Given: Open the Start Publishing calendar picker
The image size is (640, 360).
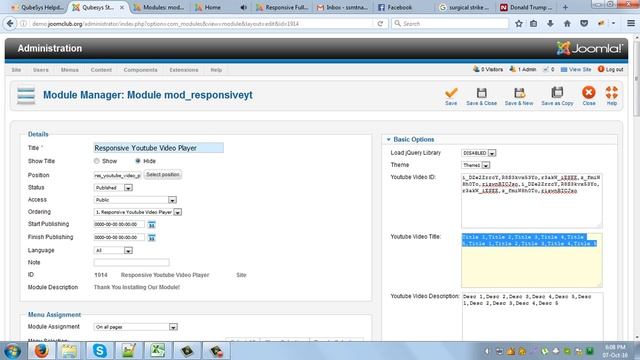Looking at the screenshot, I should click(151, 224).
